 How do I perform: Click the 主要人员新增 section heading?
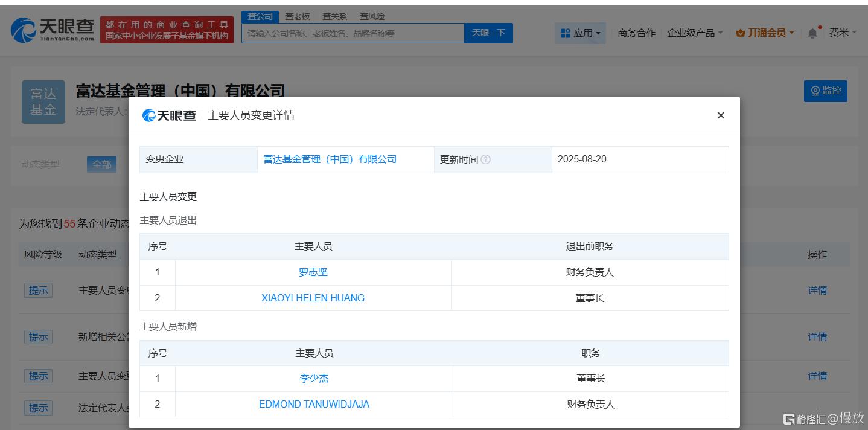168,327
